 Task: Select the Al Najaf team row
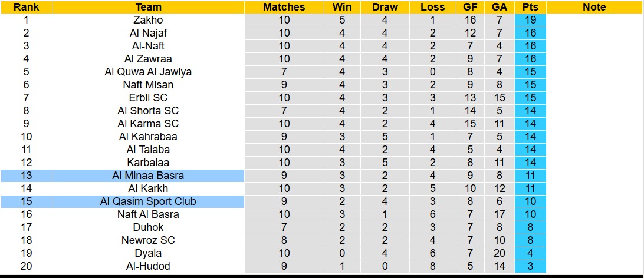[x=148, y=33]
